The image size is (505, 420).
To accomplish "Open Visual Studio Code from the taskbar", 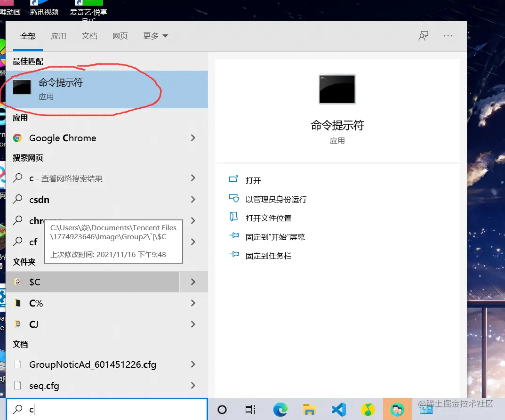I will coord(338,409).
